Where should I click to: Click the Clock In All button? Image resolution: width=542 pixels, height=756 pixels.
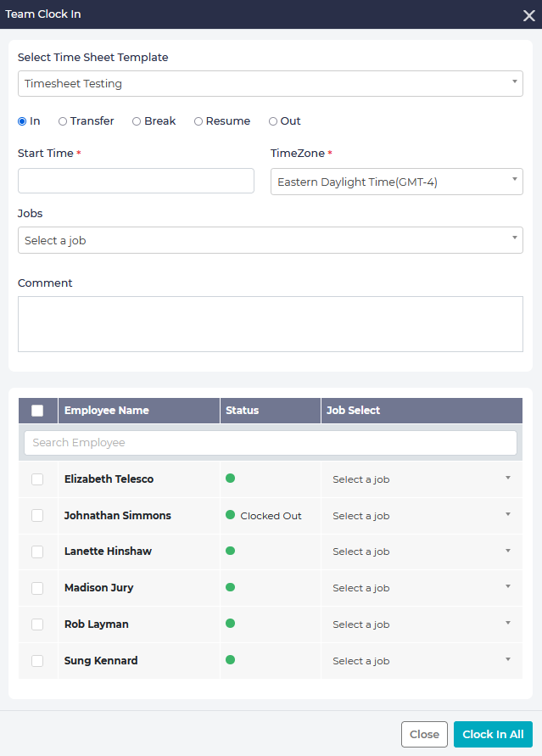point(493,734)
